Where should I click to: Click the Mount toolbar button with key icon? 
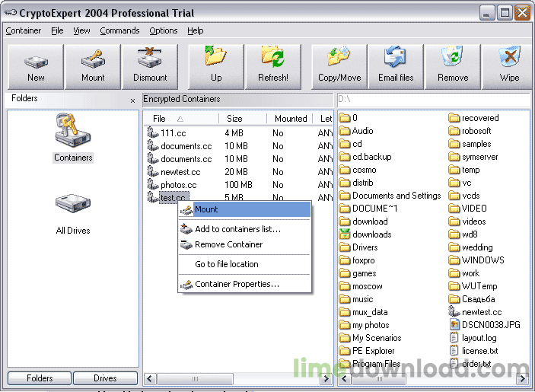(x=93, y=66)
